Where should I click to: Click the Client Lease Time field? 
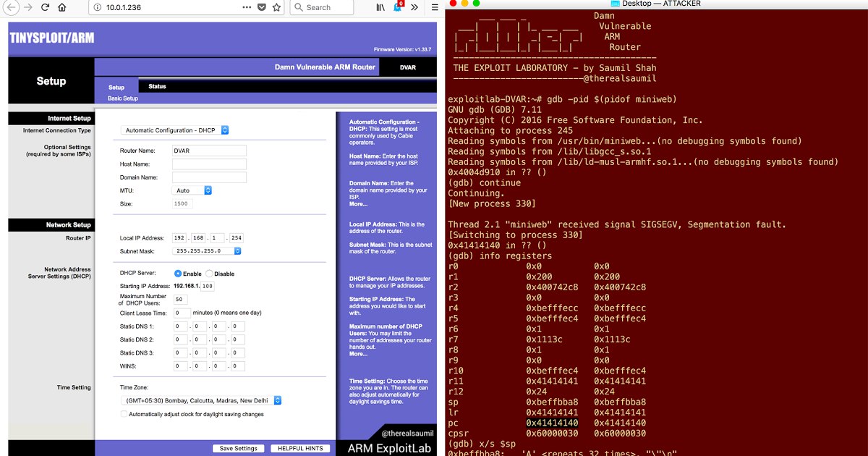click(182, 313)
